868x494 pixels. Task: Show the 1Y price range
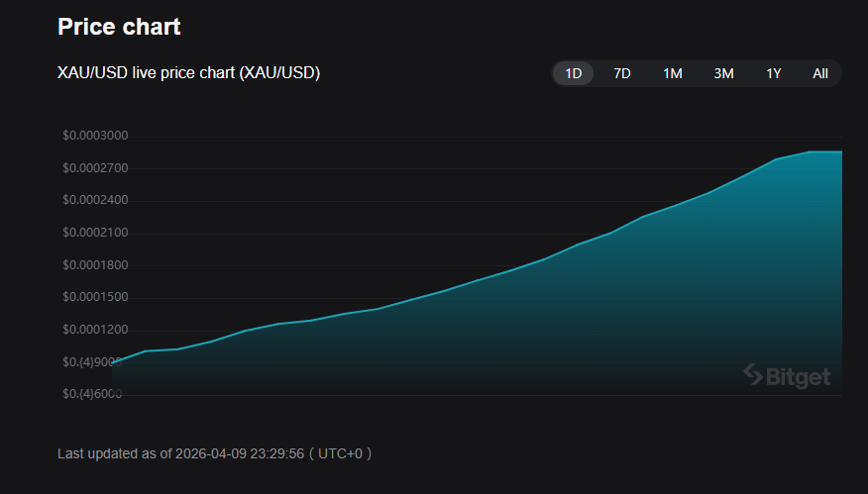point(773,73)
